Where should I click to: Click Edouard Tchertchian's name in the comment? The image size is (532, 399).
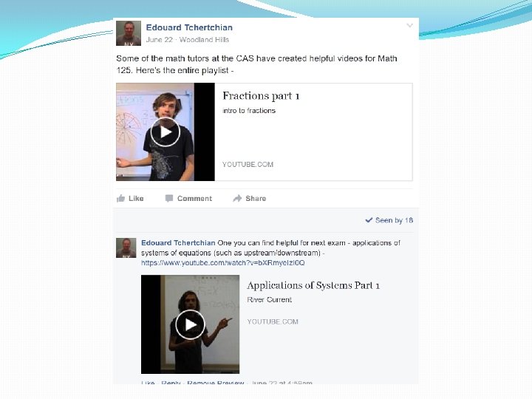coord(178,243)
